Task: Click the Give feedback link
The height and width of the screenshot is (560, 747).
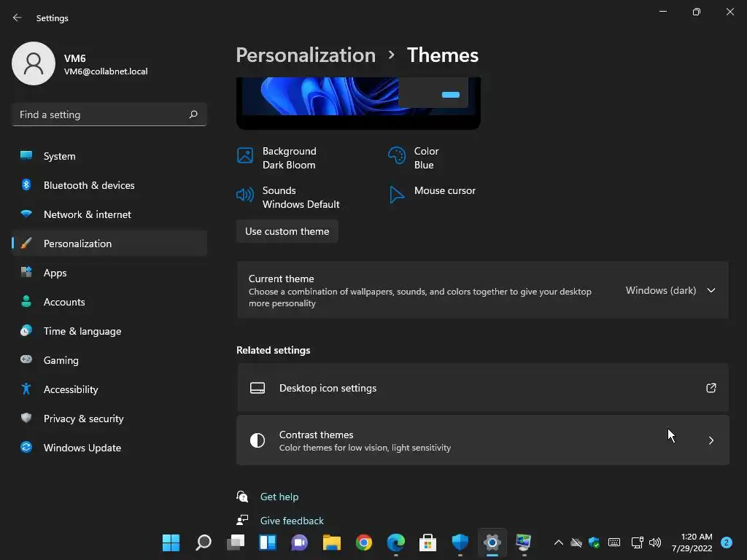Action: click(292, 521)
